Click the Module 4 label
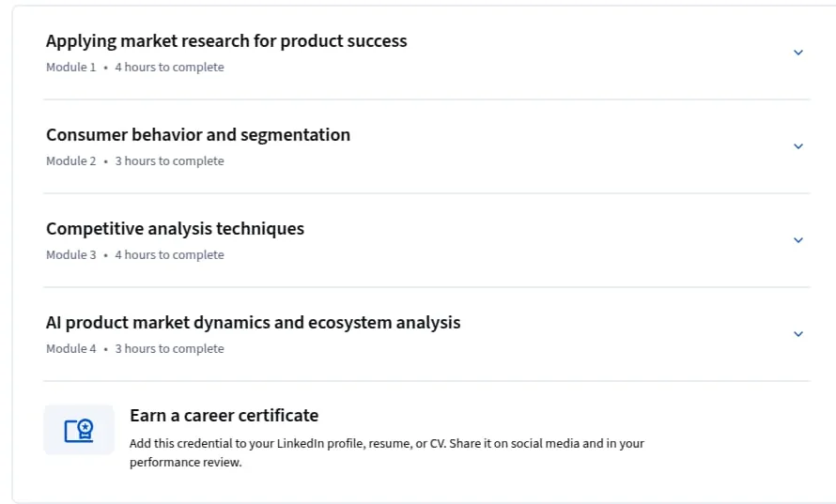 coord(70,348)
